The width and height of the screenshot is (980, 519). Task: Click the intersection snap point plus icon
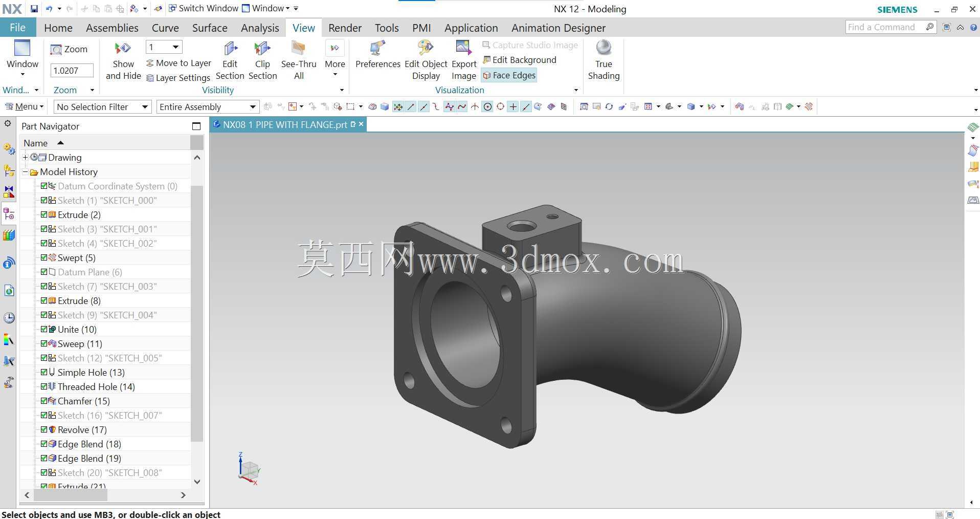513,106
